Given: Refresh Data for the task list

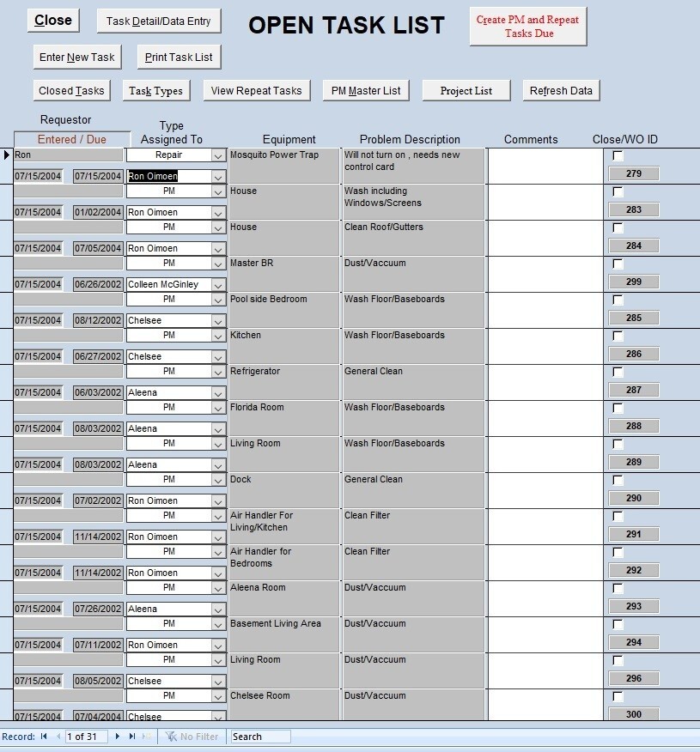Looking at the screenshot, I should (x=561, y=89).
